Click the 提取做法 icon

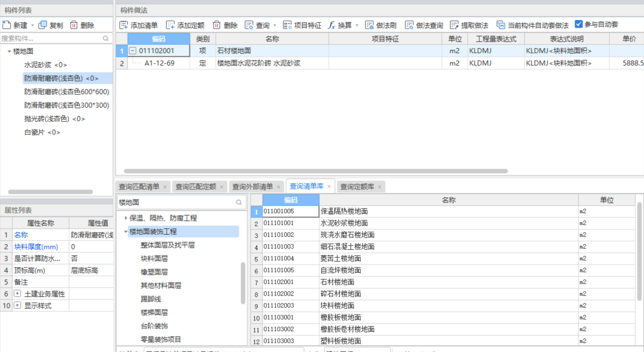coord(454,25)
